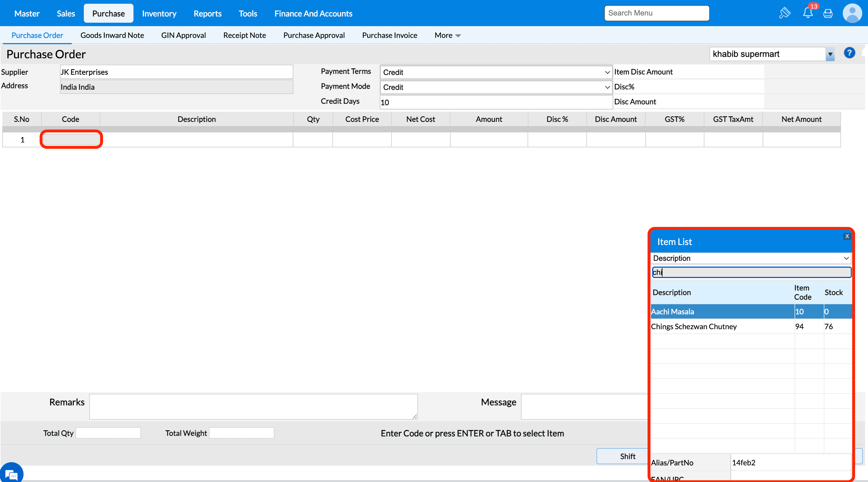This screenshot has height=482, width=868.
Task: Click the Search Menu input field
Action: [656, 13]
